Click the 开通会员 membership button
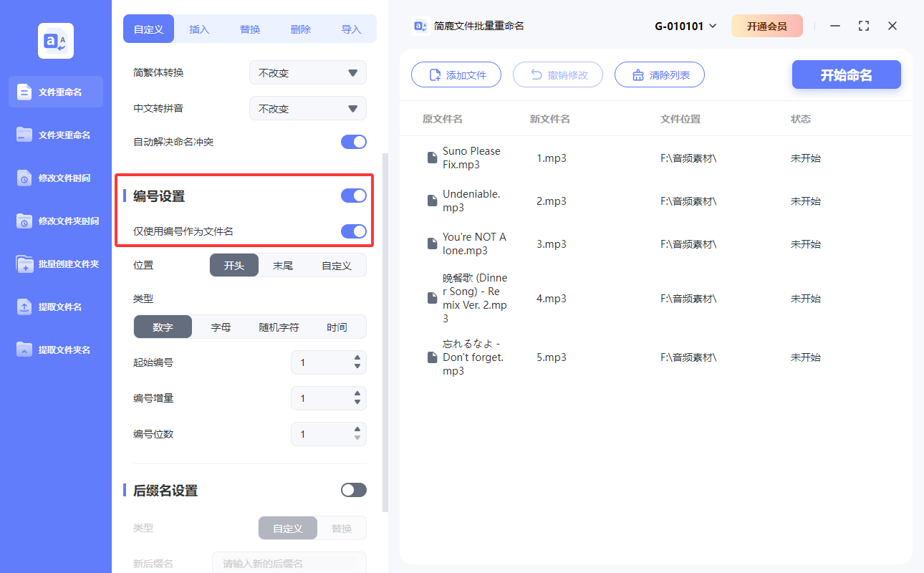The width and height of the screenshot is (924, 573). click(767, 25)
